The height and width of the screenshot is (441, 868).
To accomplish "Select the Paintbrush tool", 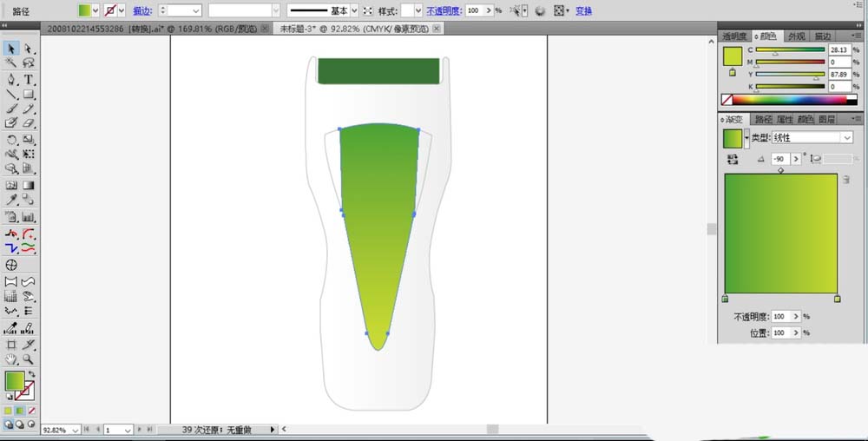I will (10, 109).
